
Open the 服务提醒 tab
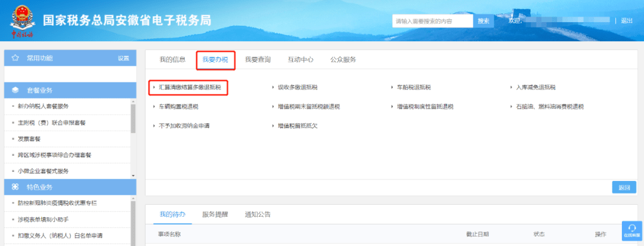pos(215,214)
